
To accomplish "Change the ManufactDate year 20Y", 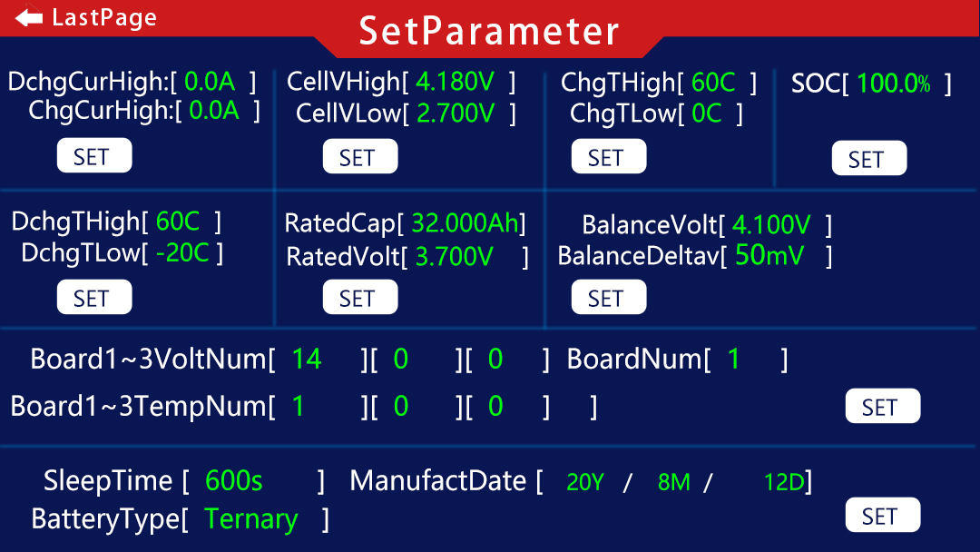I will 584,482.
